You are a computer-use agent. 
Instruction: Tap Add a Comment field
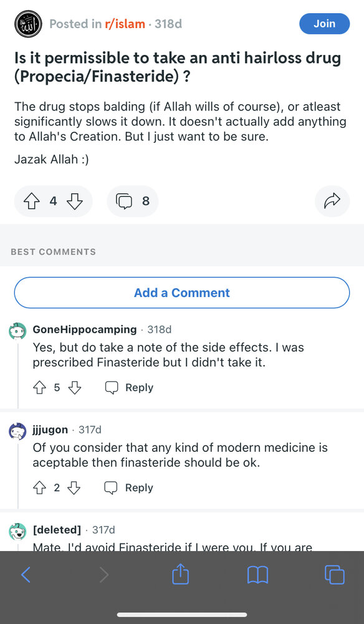(182, 293)
